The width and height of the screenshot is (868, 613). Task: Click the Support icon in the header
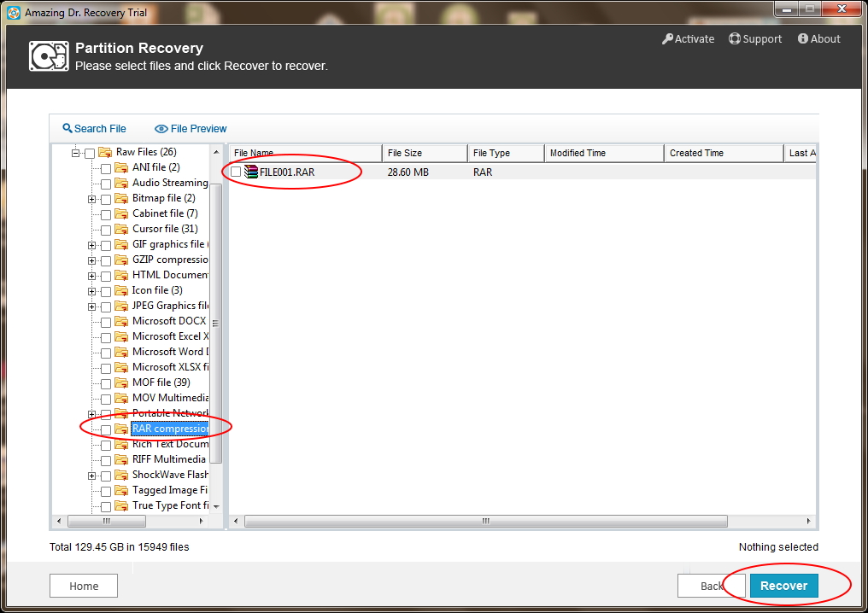coord(733,38)
